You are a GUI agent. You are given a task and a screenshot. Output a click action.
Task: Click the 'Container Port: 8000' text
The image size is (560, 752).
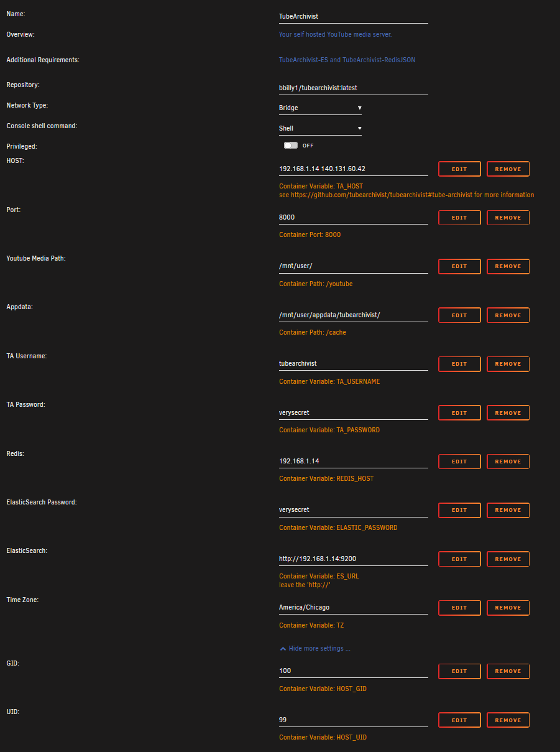click(x=310, y=235)
